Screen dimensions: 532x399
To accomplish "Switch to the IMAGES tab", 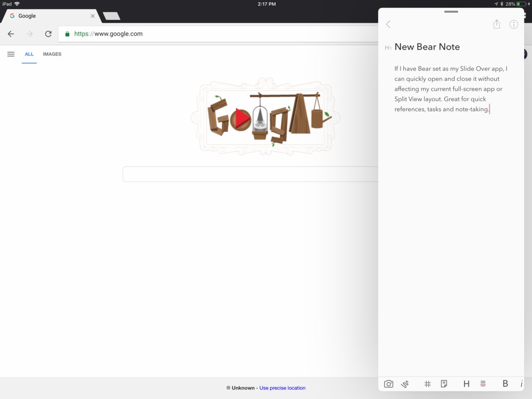I will pyautogui.click(x=52, y=54).
